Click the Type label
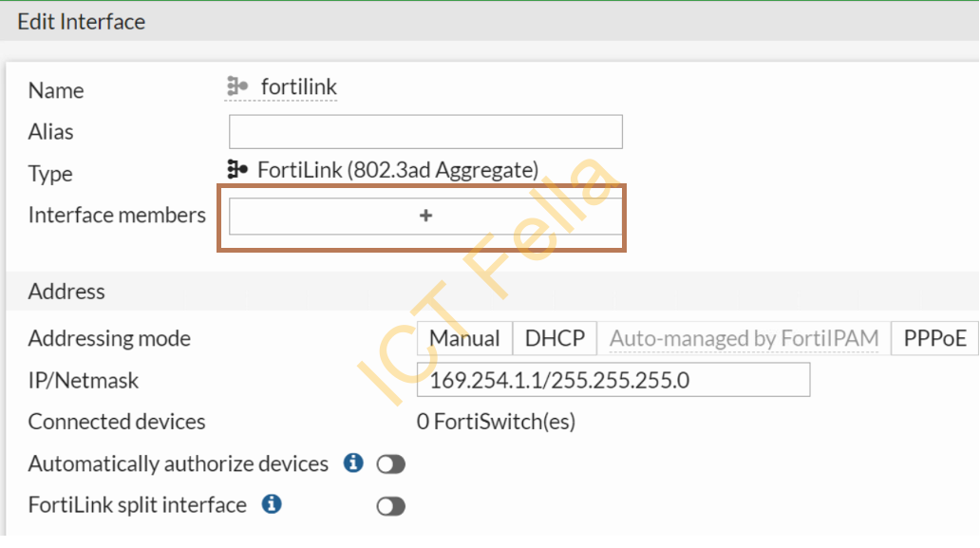This screenshot has height=548, width=980. pyautogui.click(x=50, y=174)
